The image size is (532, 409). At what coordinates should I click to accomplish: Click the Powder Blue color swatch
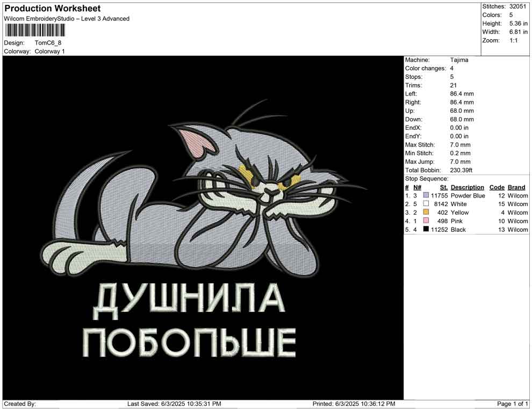(426, 195)
